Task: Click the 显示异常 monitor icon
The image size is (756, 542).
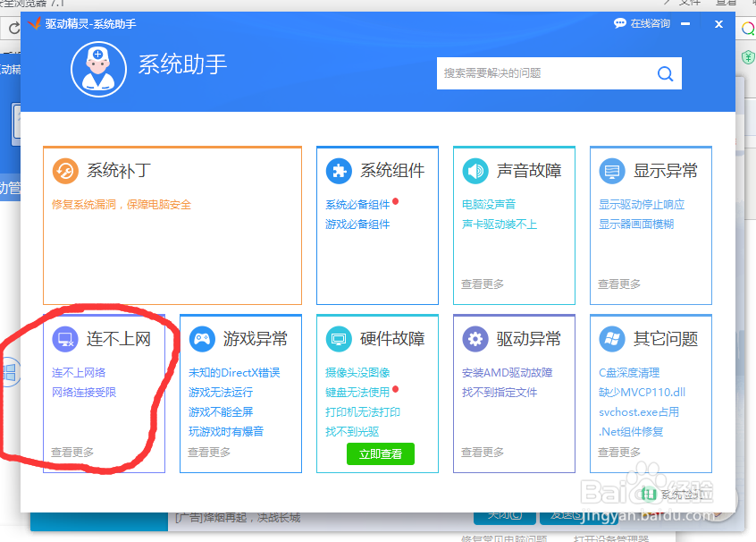Action: pos(610,170)
